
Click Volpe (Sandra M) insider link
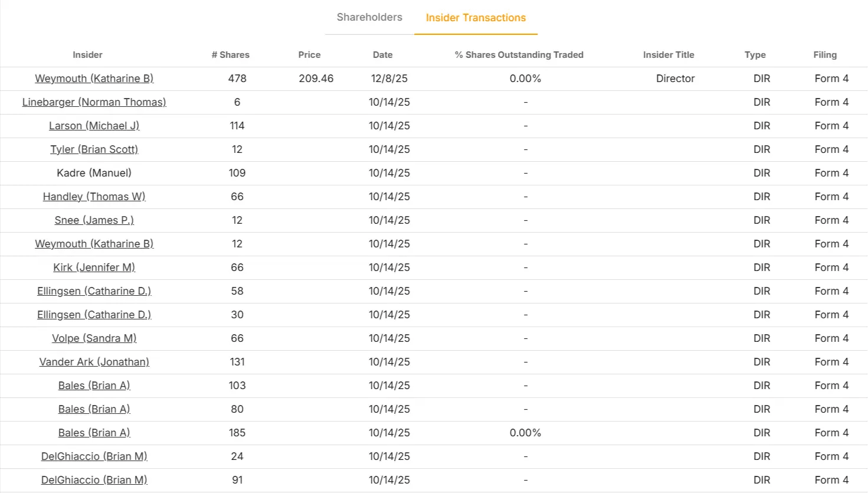click(94, 338)
